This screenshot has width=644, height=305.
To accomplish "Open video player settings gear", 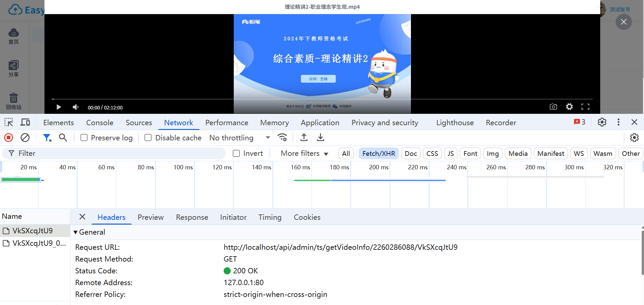I will click(569, 107).
